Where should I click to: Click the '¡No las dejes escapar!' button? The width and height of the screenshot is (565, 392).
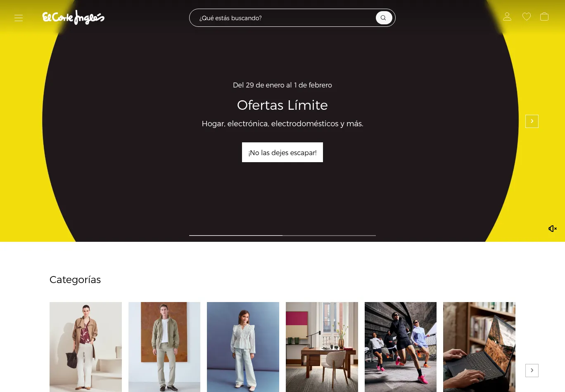point(282,152)
